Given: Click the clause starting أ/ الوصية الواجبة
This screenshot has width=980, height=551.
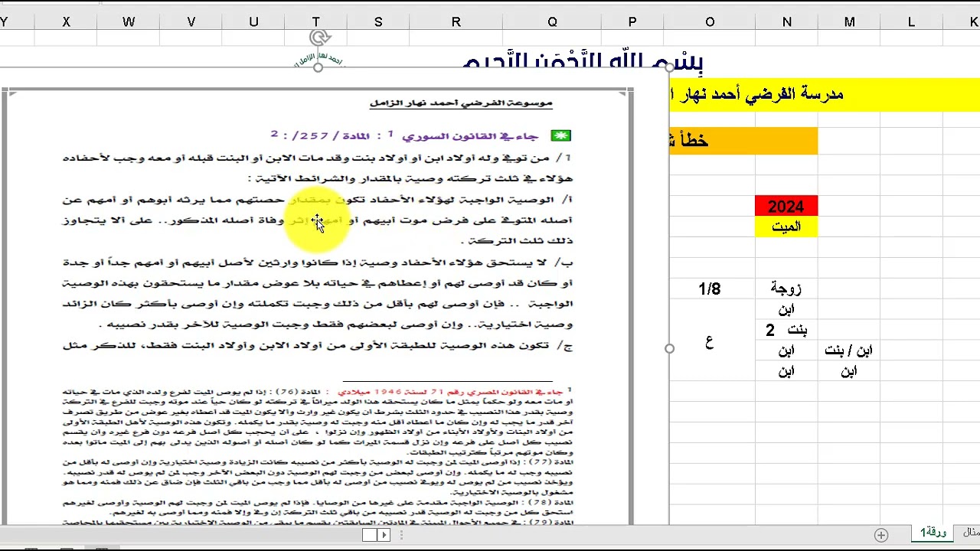Looking at the screenshot, I should coord(317,220).
